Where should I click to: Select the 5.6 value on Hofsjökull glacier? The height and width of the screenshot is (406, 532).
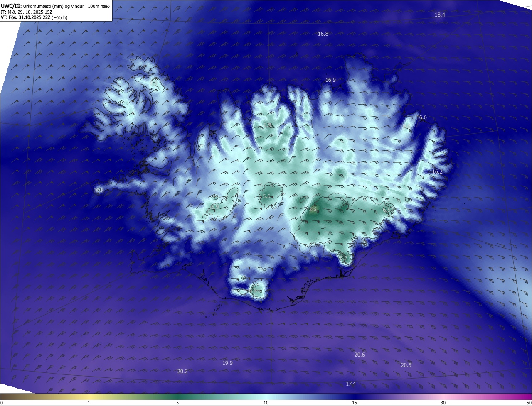[x=266, y=196]
